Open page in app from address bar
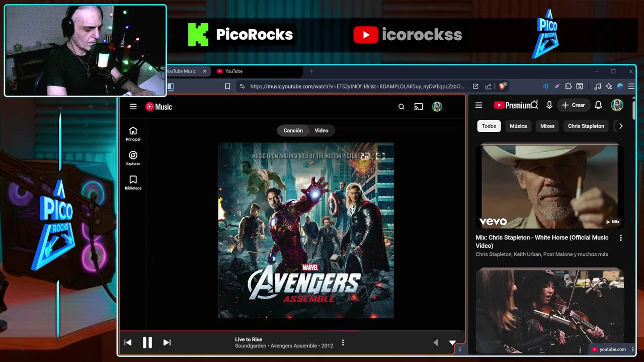Viewport: 644px width, 362px height. [x=475, y=86]
